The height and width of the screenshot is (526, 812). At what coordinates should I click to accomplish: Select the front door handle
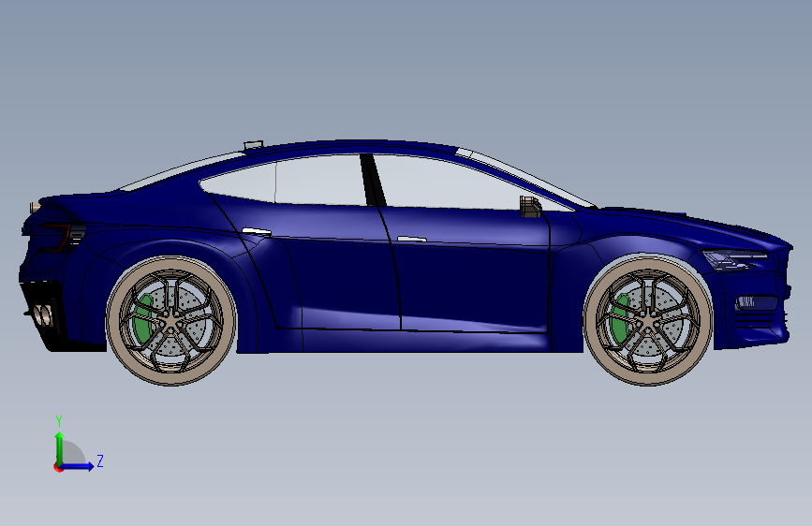412,239
